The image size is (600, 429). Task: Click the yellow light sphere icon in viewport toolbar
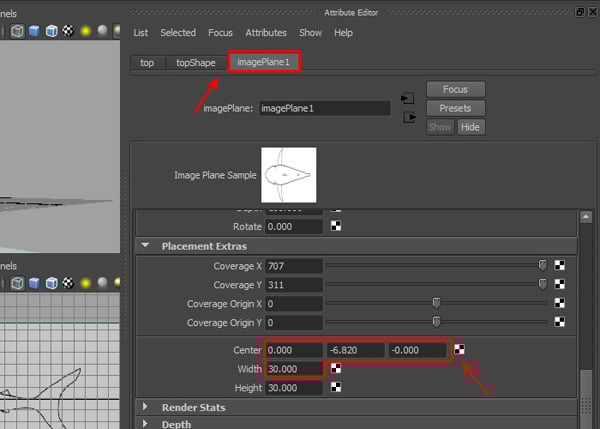(86, 31)
